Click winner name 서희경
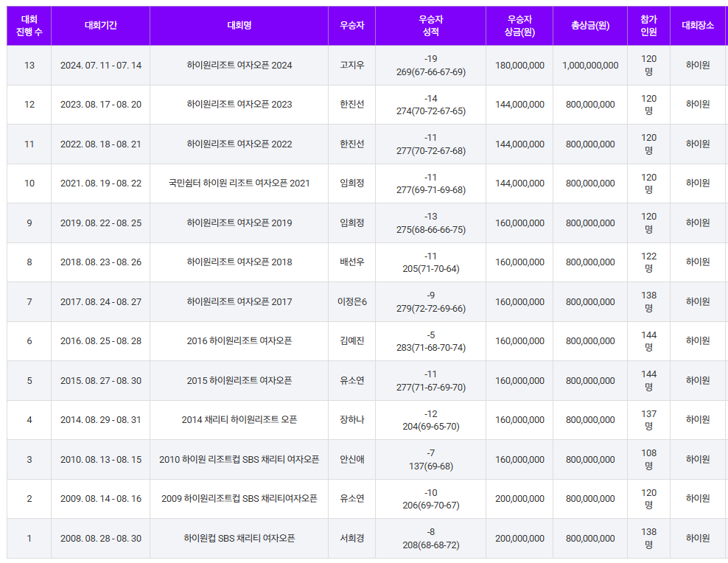The image size is (728, 563). 352,539
